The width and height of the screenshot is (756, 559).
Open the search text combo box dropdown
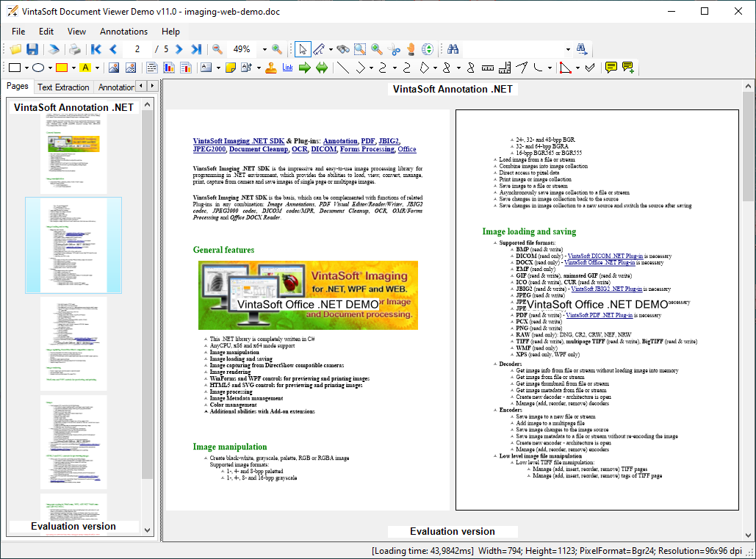tap(568, 49)
